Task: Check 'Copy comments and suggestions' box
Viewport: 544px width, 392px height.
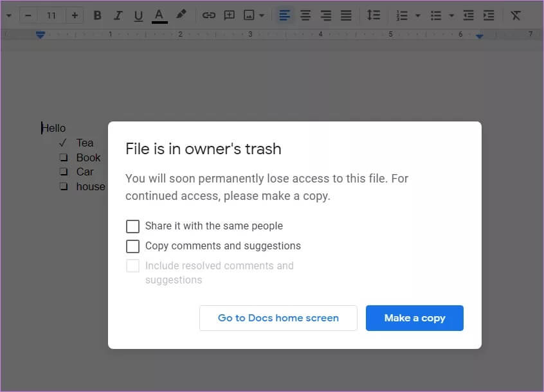Action: [132, 246]
